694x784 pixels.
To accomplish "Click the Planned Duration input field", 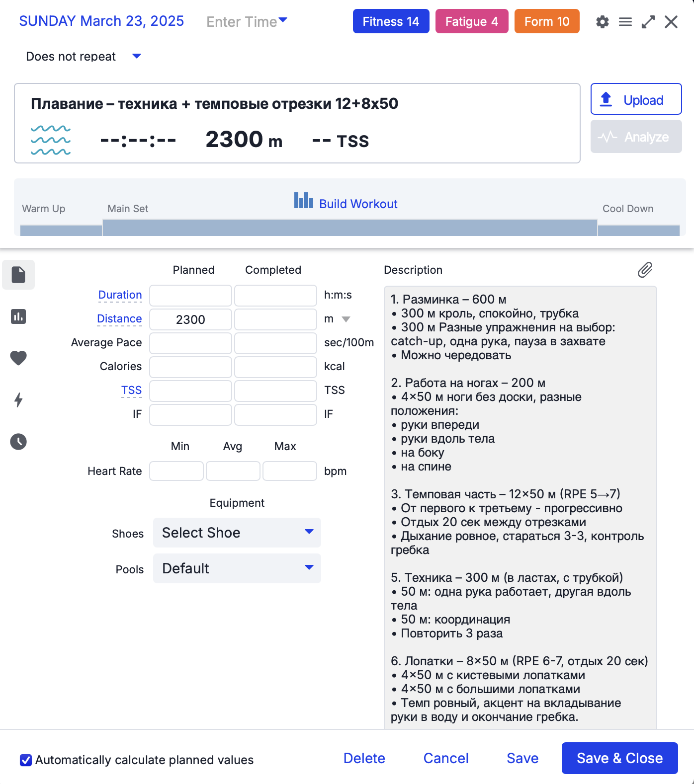I will [x=190, y=296].
